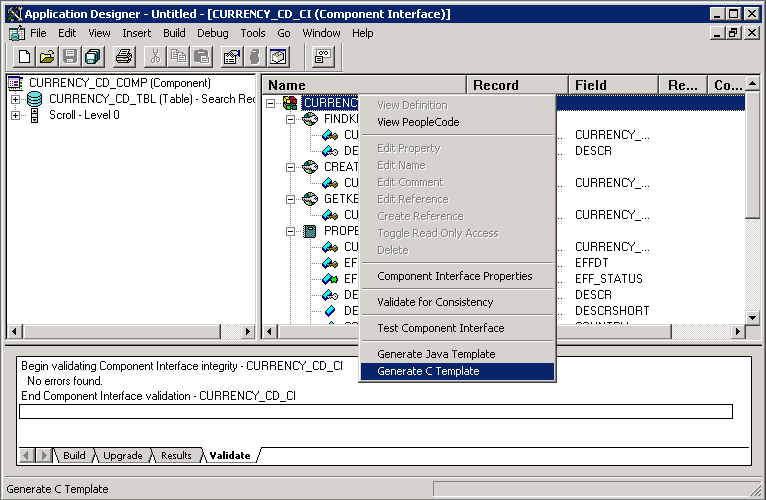Switch to the Results output tab
The width and height of the screenshot is (766, 500).
tap(176, 455)
